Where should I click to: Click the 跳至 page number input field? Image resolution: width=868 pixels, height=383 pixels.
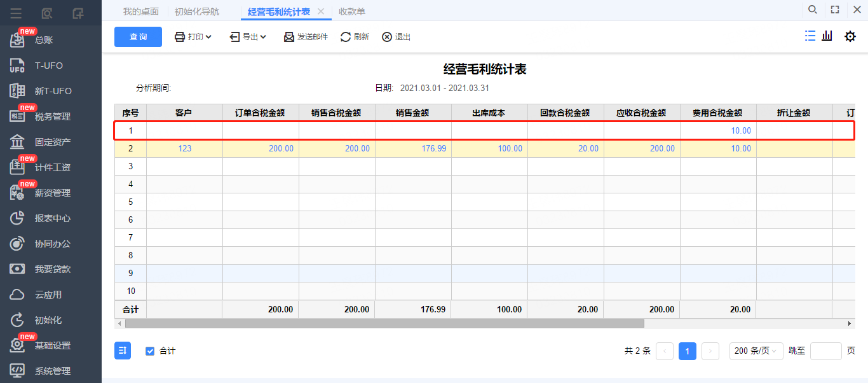(826, 351)
